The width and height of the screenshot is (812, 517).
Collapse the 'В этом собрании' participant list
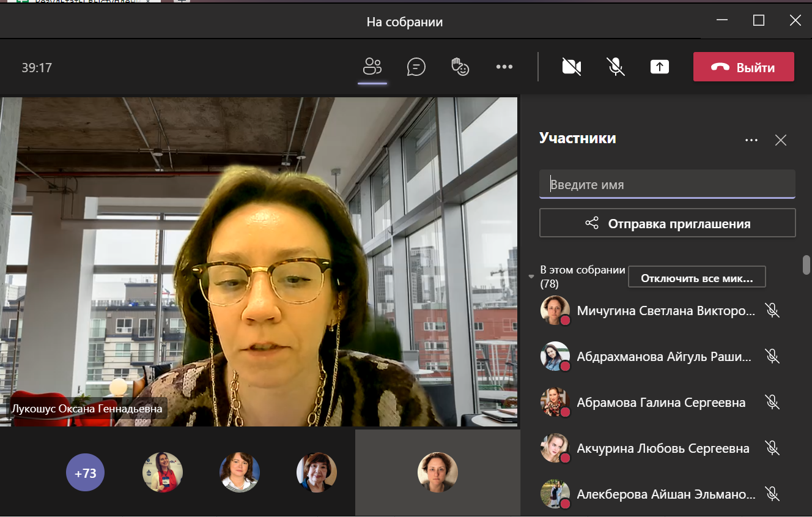(x=531, y=277)
